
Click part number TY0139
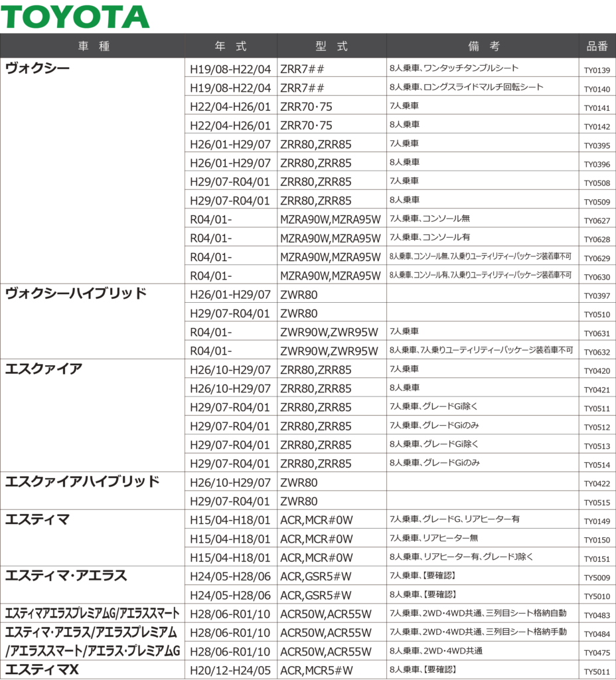(597, 70)
